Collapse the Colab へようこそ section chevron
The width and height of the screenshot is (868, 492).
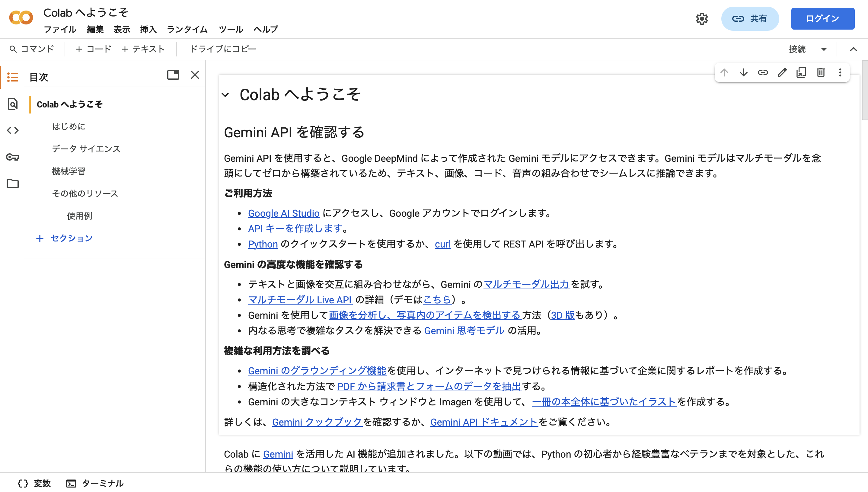(x=225, y=95)
